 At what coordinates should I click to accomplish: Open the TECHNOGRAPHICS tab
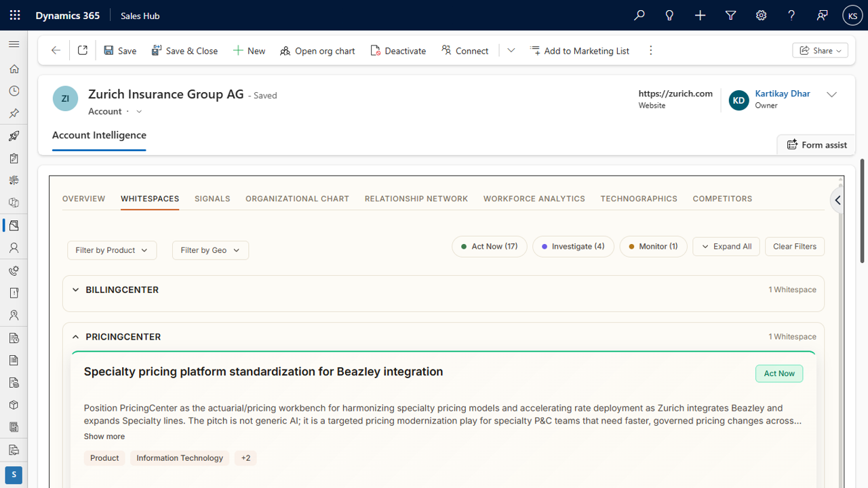pos(639,199)
